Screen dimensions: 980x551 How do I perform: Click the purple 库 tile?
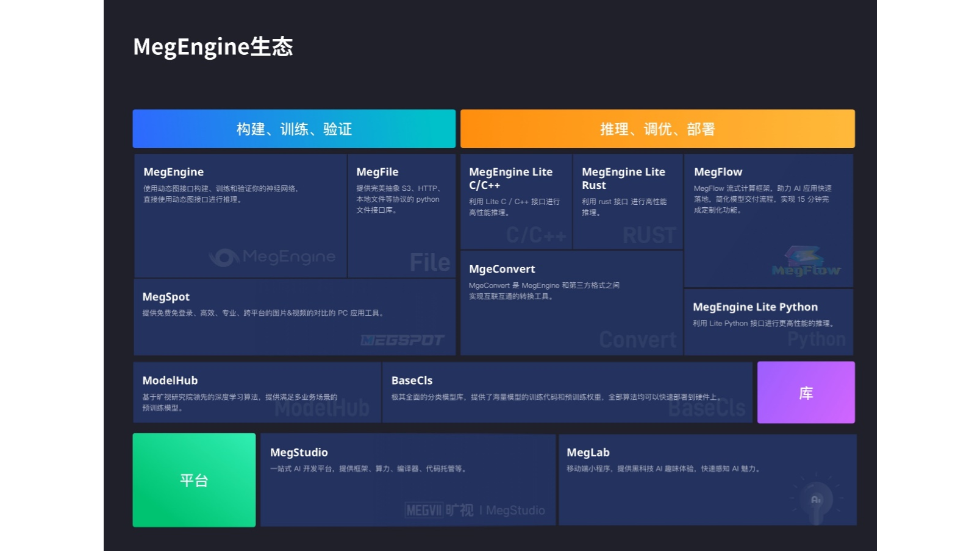[x=806, y=393]
